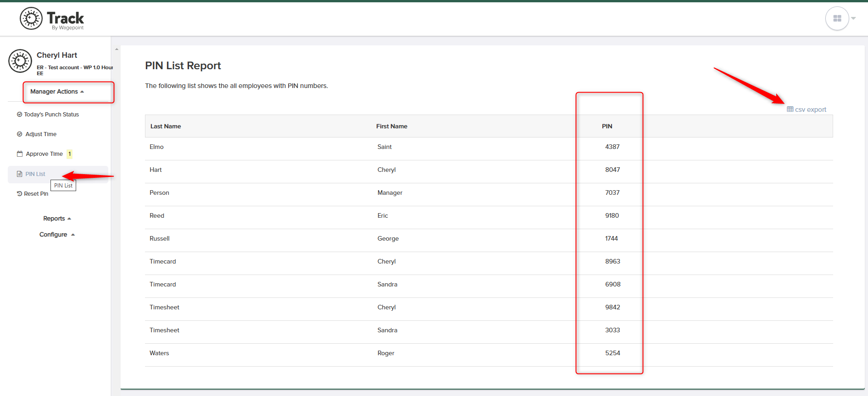Select first name Manager cell

(390, 193)
